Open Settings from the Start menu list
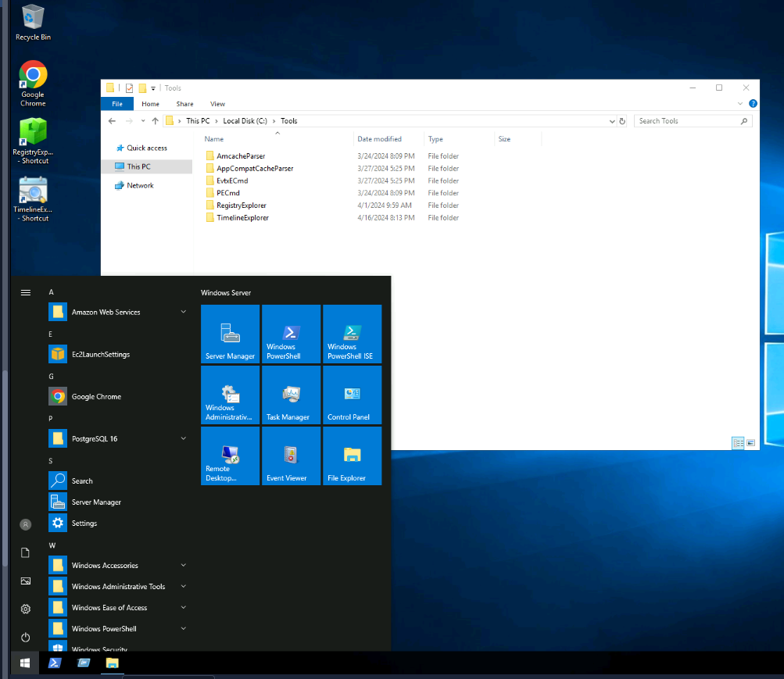 (x=84, y=524)
